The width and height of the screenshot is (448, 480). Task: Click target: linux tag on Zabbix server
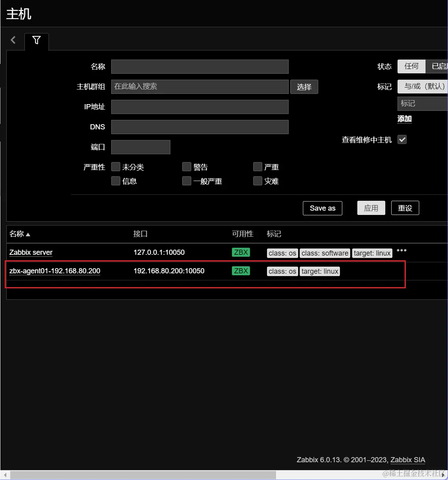click(x=372, y=253)
